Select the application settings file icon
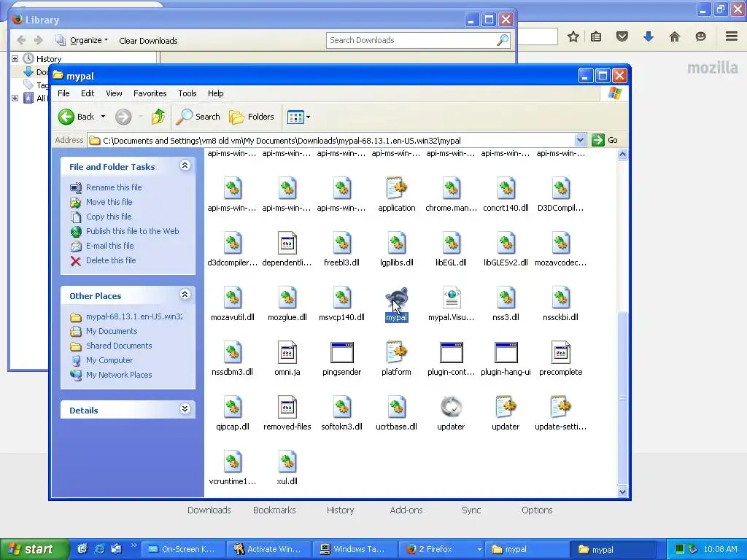The height and width of the screenshot is (560, 747). 396,189
